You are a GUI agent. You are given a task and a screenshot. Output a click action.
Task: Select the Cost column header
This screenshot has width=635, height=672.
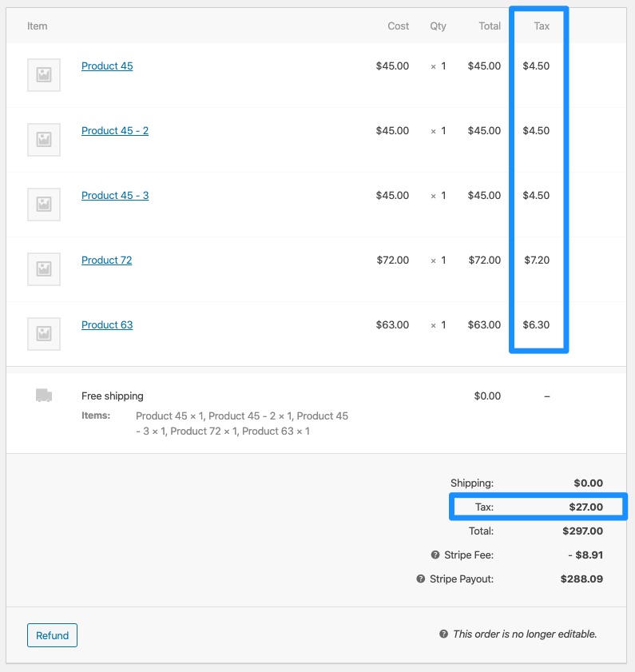pyautogui.click(x=398, y=26)
